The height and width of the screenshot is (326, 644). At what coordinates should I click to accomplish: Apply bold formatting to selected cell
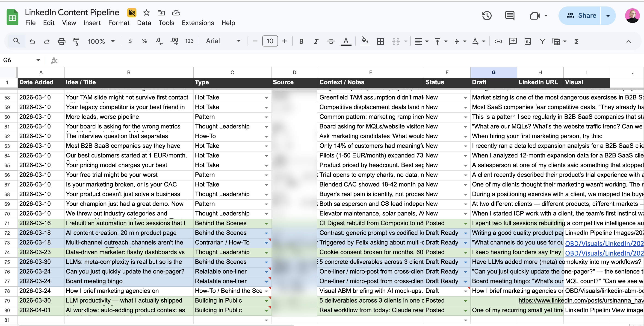coord(301,41)
